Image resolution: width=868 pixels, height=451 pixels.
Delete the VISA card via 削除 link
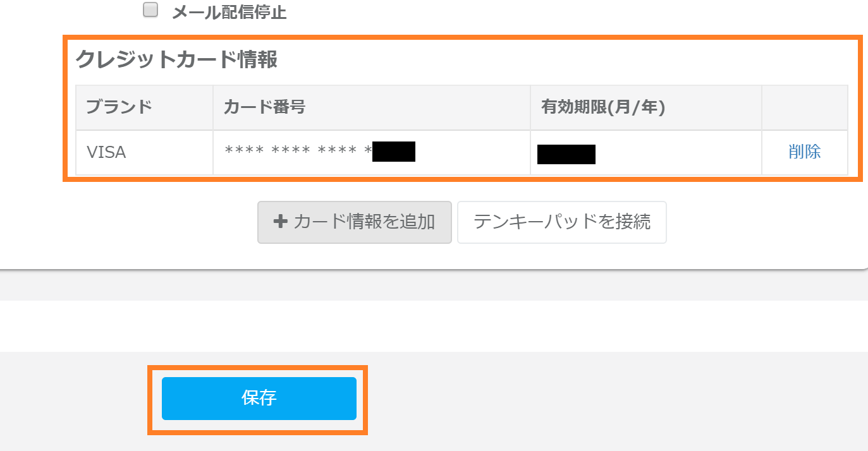coord(804,152)
